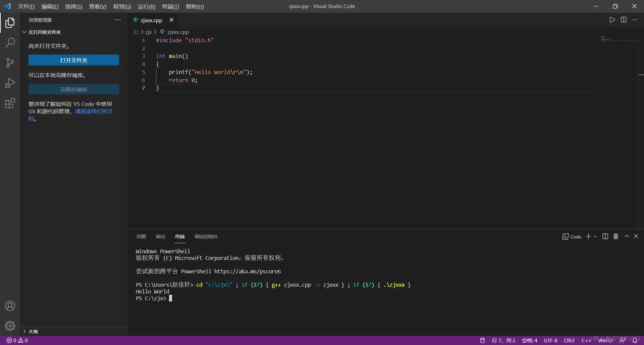Click the Code terminal icon label

[572, 237]
